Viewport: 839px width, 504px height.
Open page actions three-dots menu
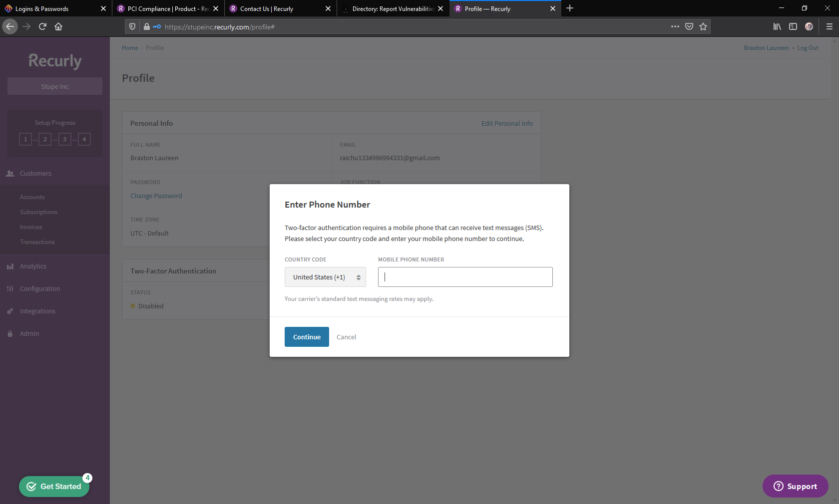coord(675,26)
